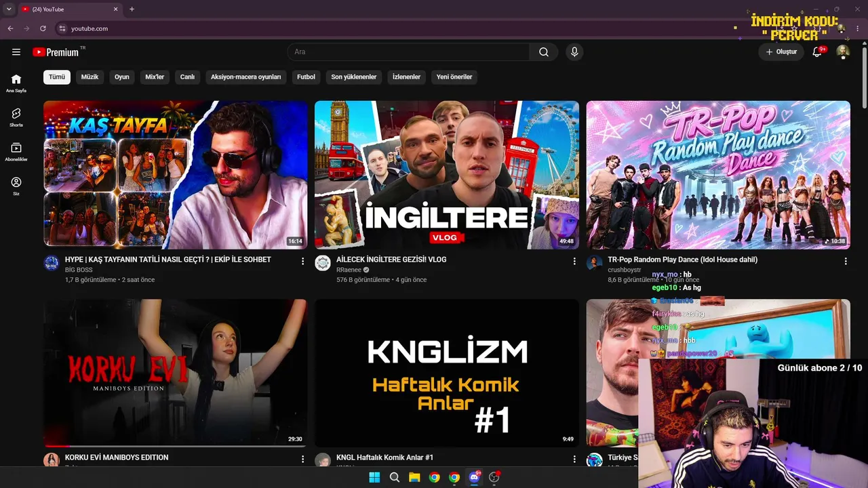Open Discord from the taskbar
Screen dimensions: 868x488
coord(475,477)
